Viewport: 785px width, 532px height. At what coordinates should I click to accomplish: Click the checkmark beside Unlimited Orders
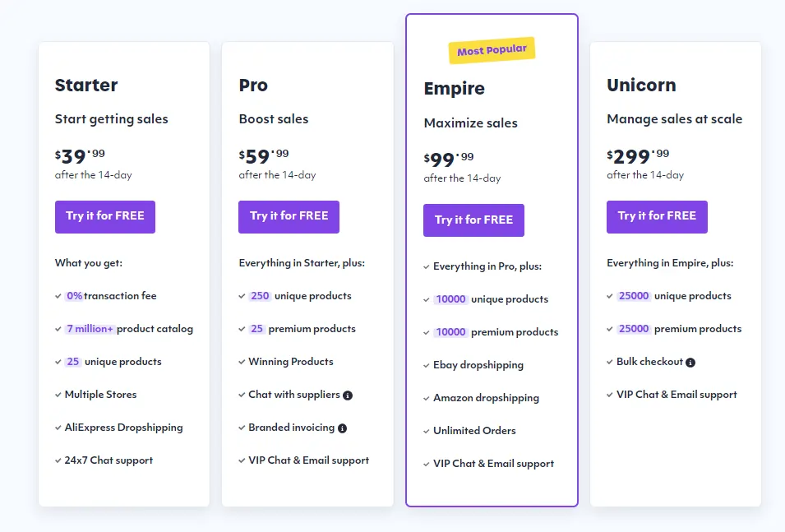coord(426,431)
